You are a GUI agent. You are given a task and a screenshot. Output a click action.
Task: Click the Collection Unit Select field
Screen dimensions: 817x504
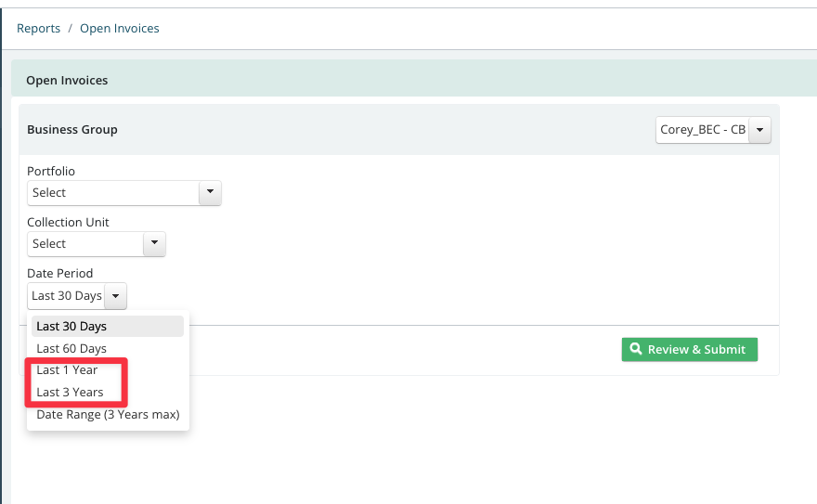pos(97,244)
